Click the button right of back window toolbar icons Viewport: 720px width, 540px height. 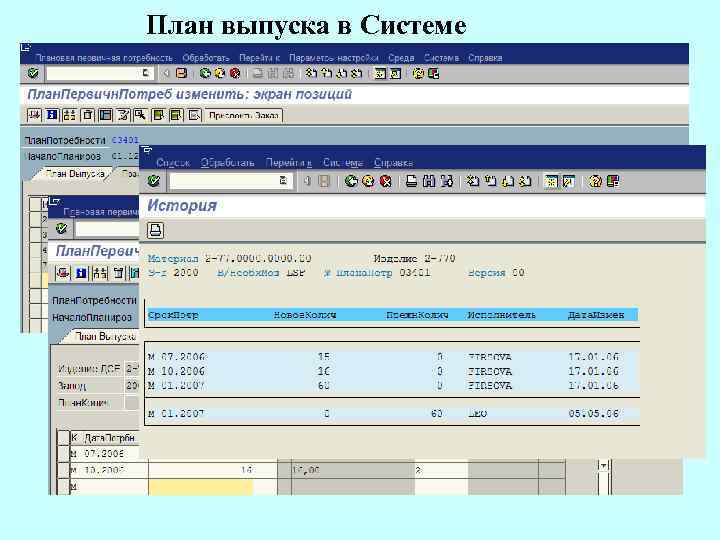tap(244, 115)
